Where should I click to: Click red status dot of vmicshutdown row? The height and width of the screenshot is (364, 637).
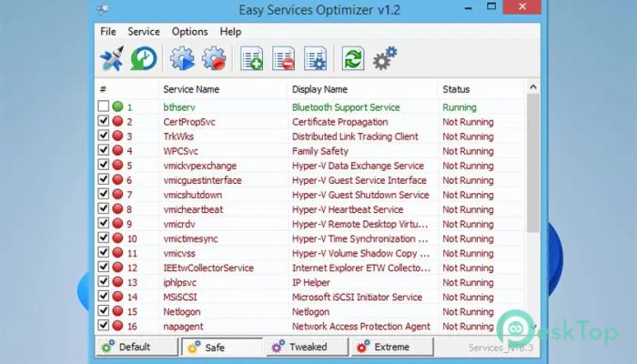pyautogui.click(x=117, y=194)
